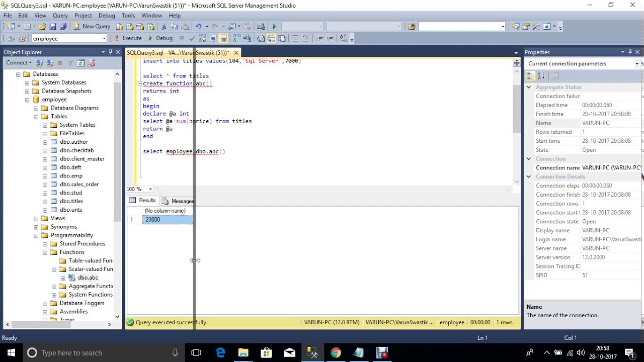Click the Find in Files folder icon
Image resolution: width=644 pixels, height=362 pixels.
coord(412,26)
